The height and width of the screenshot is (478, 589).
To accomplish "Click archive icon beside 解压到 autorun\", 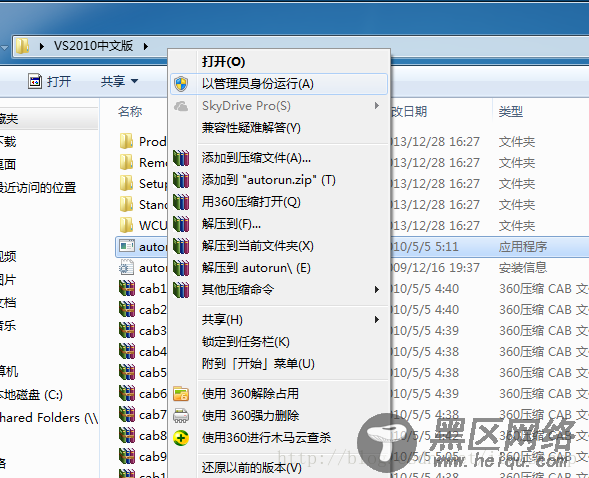I will pyautogui.click(x=181, y=268).
